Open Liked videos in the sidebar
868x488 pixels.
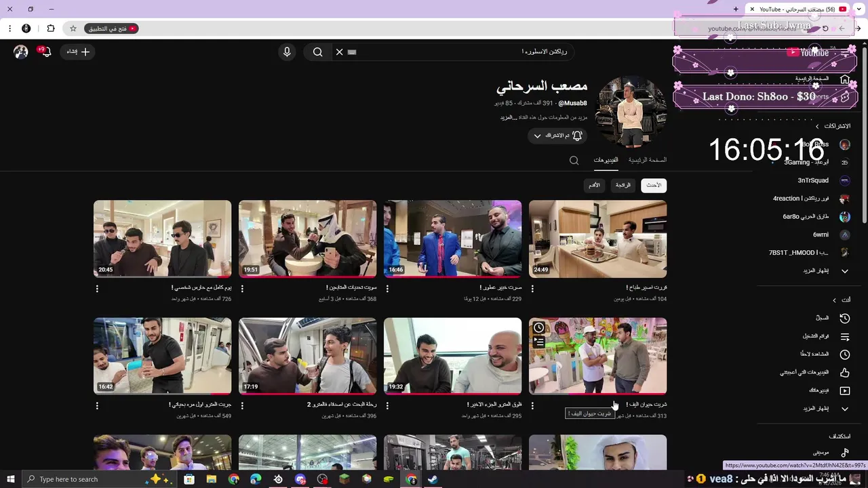tap(832, 373)
